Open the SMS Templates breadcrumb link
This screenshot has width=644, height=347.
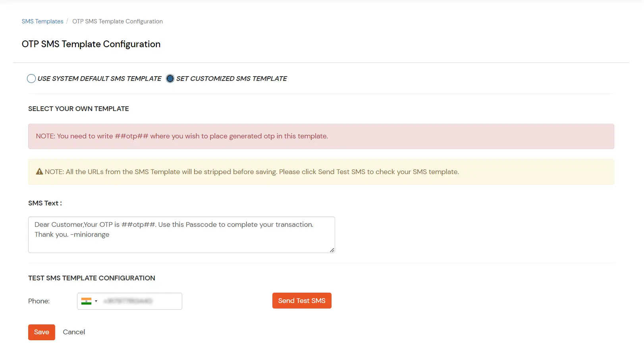(x=42, y=21)
